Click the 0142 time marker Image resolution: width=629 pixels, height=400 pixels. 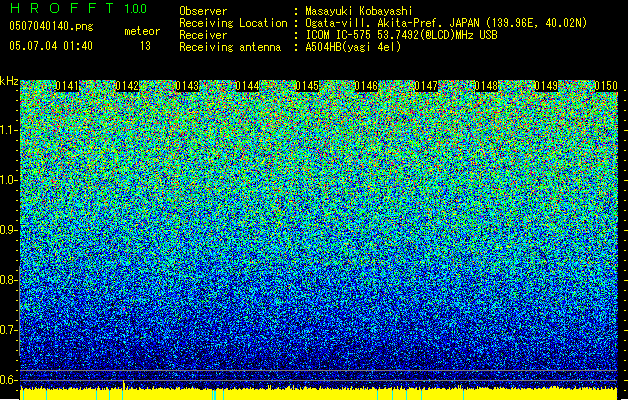[x=127, y=86]
